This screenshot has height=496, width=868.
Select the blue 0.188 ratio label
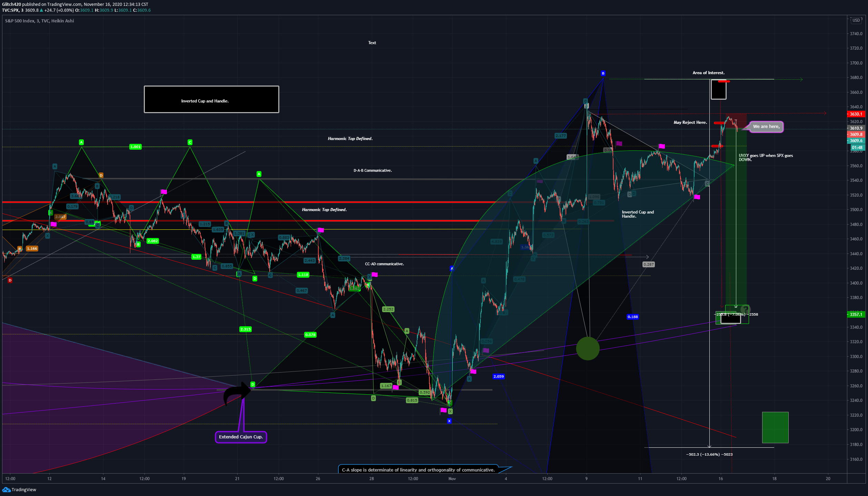(x=633, y=317)
